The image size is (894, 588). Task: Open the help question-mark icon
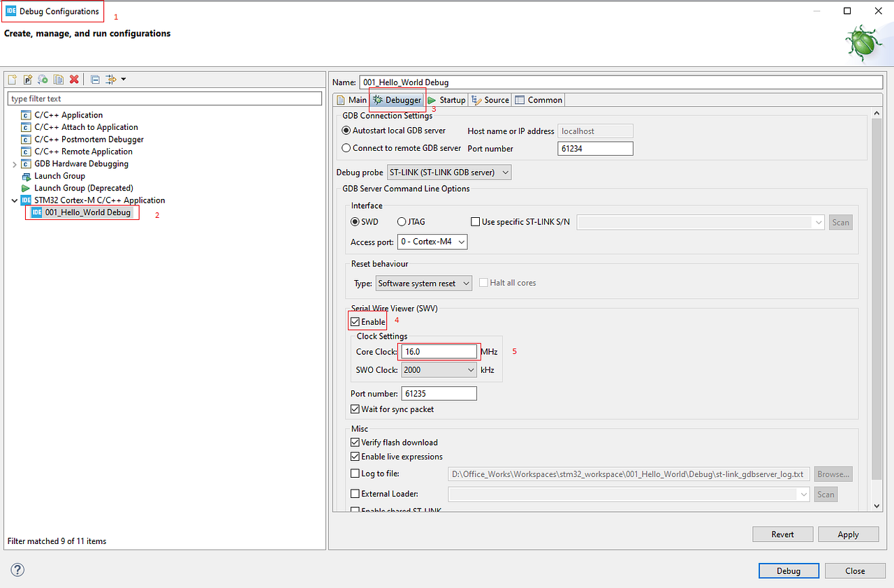pyautogui.click(x=17, y=570)
